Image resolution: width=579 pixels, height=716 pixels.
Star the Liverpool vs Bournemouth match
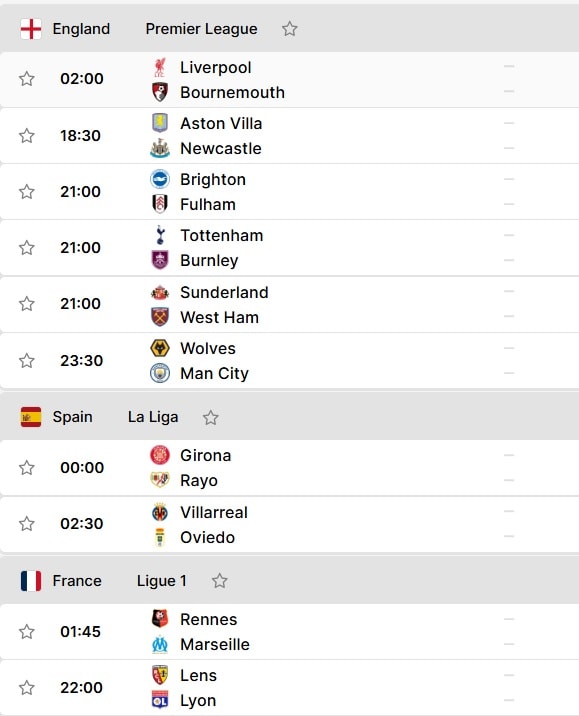[x=26, y=79]
